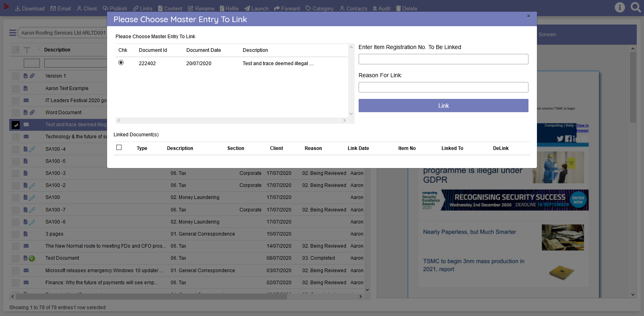Image resolution: width=644 pixels, height=316 pixels.
Task: Open the information icon at top right
Action: [620, 7]
